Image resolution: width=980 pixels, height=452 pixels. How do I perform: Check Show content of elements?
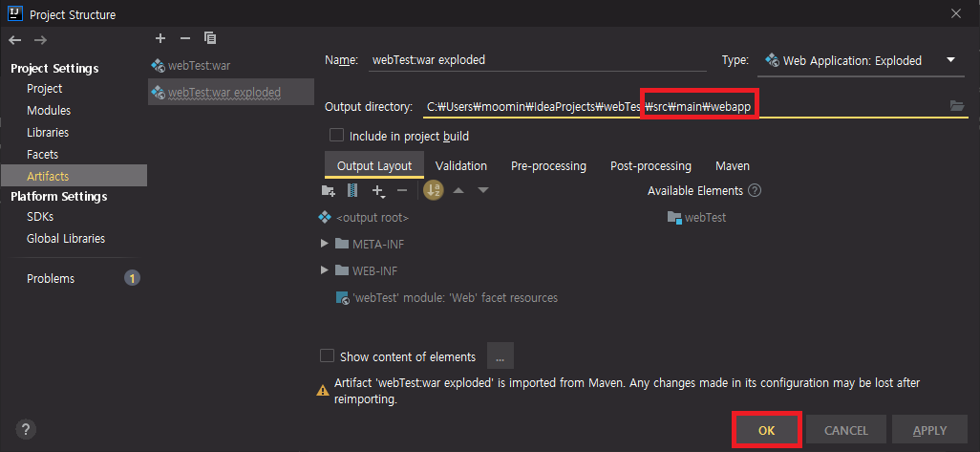coord(327,355)
